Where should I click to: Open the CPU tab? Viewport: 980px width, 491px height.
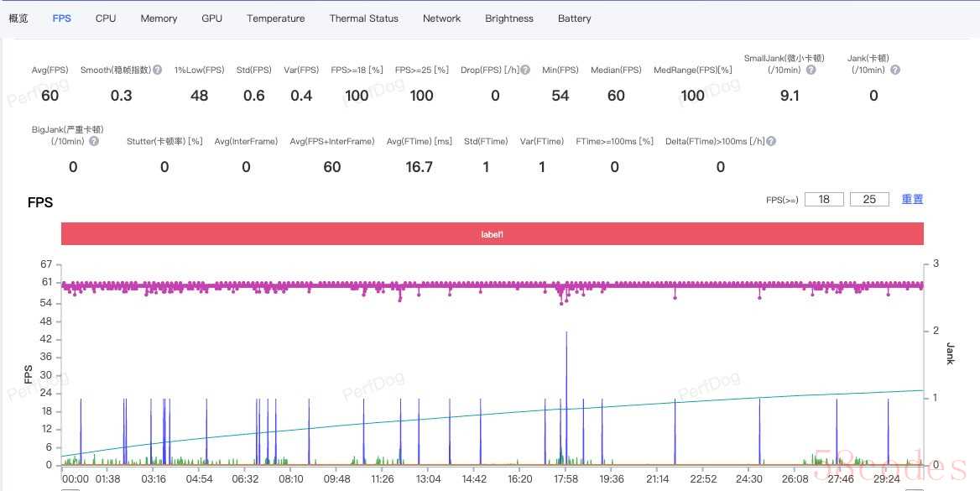click(x=106, y=18)
